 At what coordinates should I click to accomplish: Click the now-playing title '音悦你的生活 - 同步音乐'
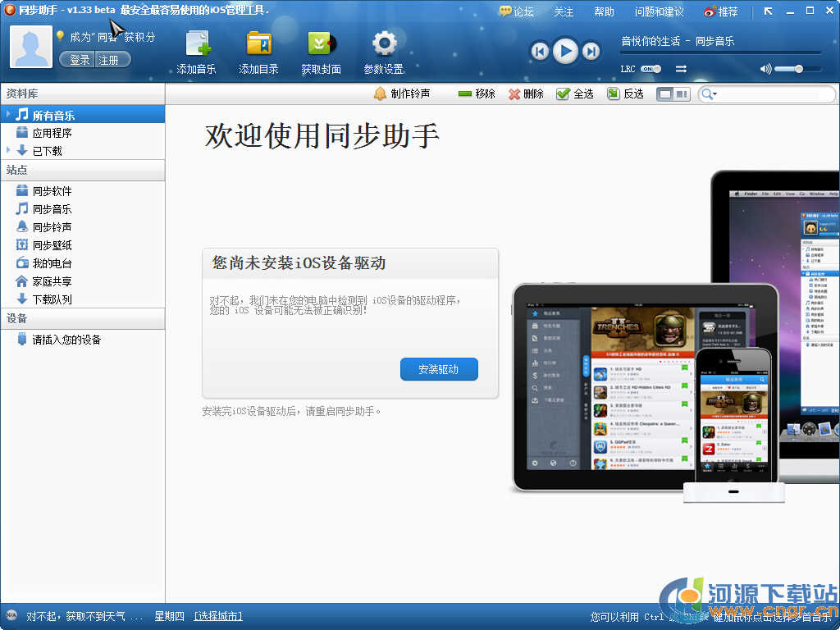677,41
